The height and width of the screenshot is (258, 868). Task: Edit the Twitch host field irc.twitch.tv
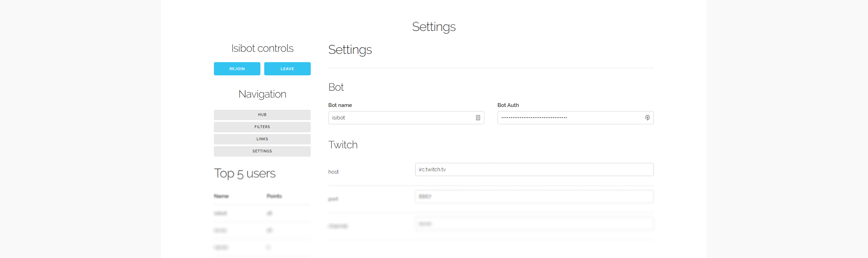pyautogui.click(x=534, y=169)
